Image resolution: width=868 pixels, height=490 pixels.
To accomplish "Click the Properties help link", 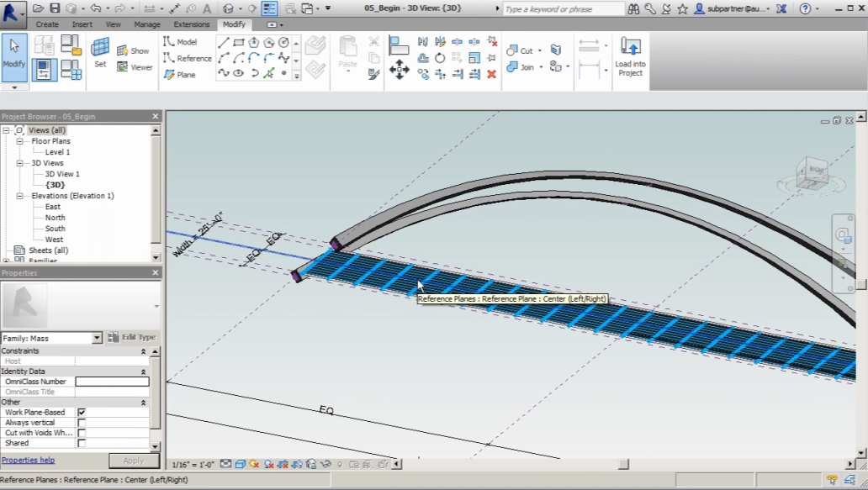I will click(x=28, y=461).
